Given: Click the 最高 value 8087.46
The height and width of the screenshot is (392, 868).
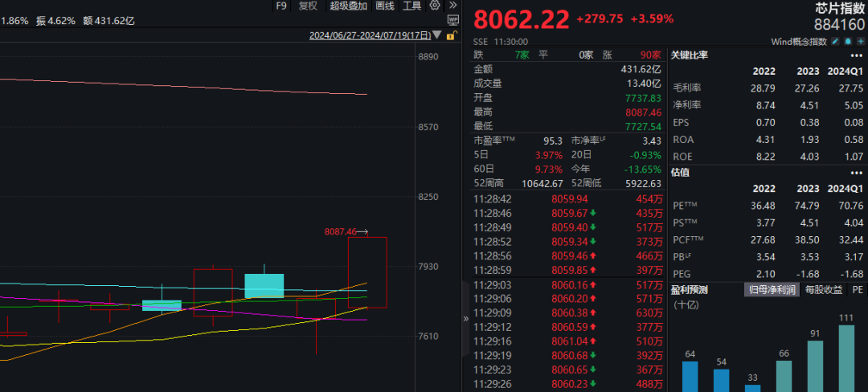Looking at the screenshot, I should coord(643,112).
